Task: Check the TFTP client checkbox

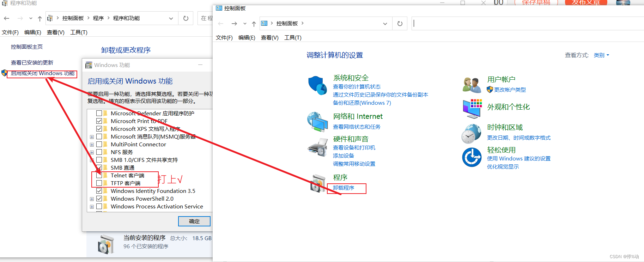Action: [x=99, y=183]
